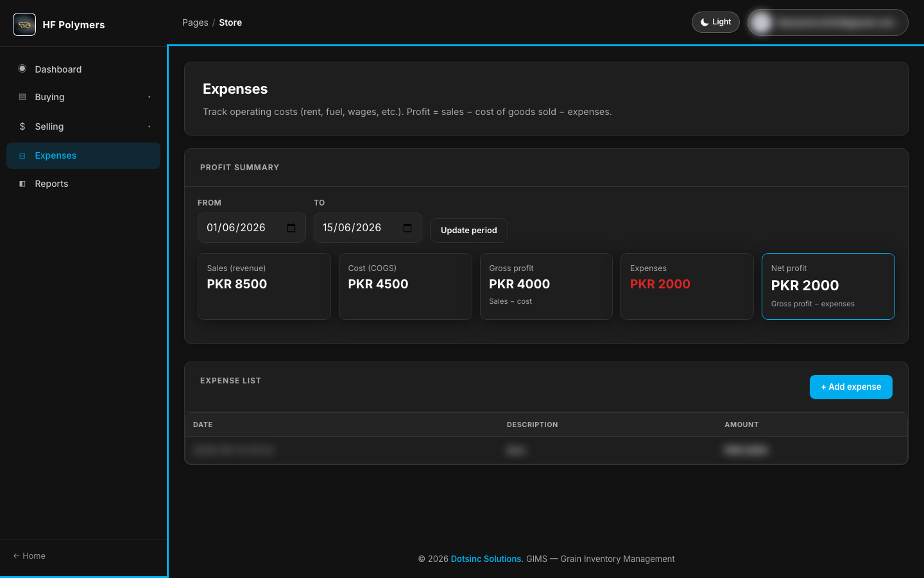Toggle Light theme mode

(x=715, y=22)
